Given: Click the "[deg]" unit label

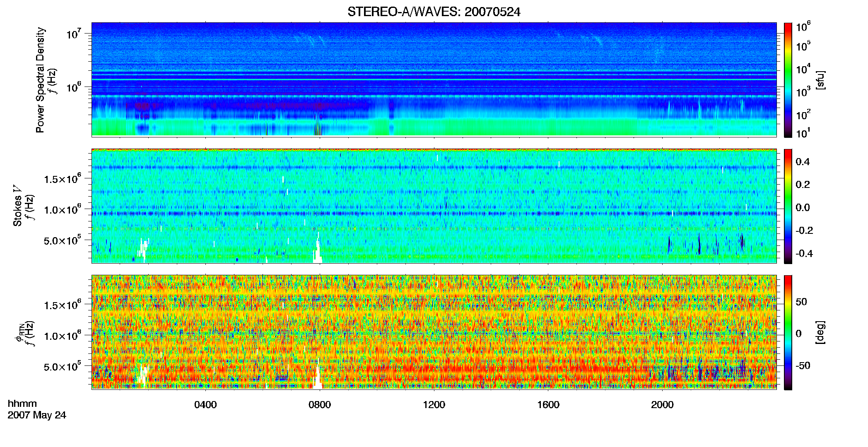Looking at the screenshot, I should (x=820, y=332).
